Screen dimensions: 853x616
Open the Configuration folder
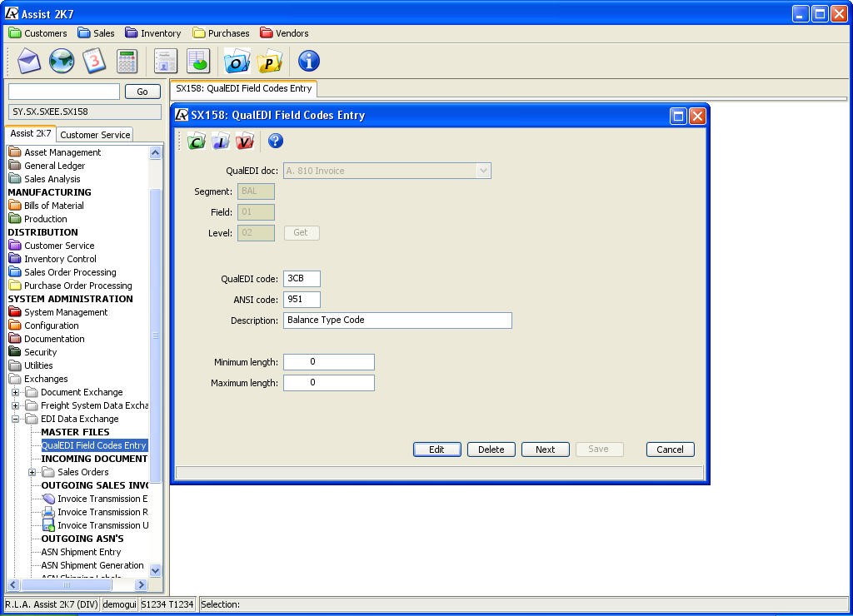44,325
